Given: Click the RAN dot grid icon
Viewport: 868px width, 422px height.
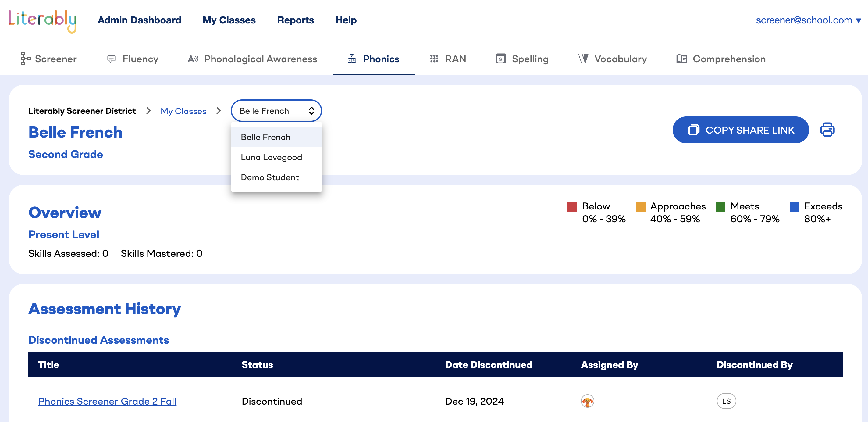Looking at the screenshot, I should (434, 59).
